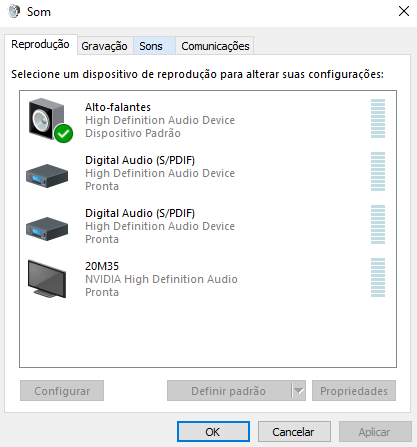
Task: Click the first Digital Audio (S/PDIF) device icon
Action: pyautogui.click(x=47, y=176)
